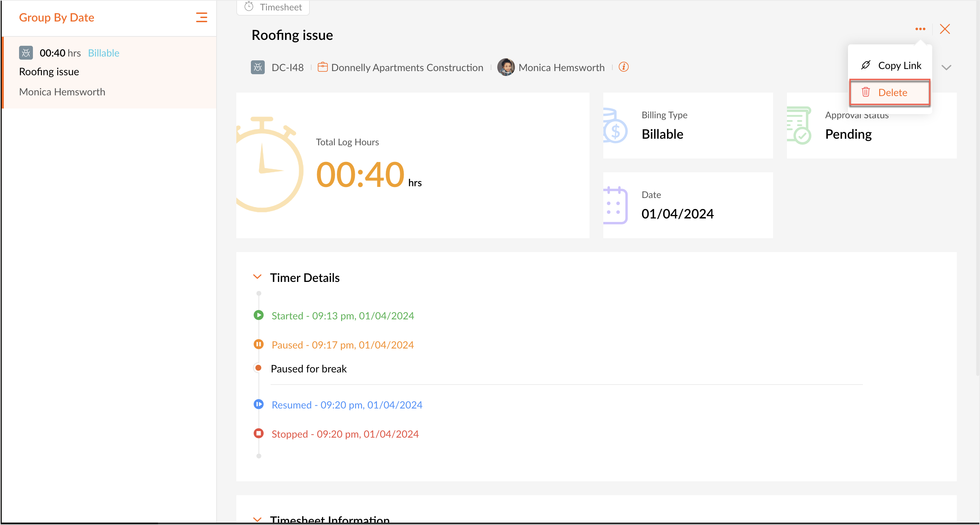Click the info icon next to Monica Hemsworth

click(x=623, y=67)
